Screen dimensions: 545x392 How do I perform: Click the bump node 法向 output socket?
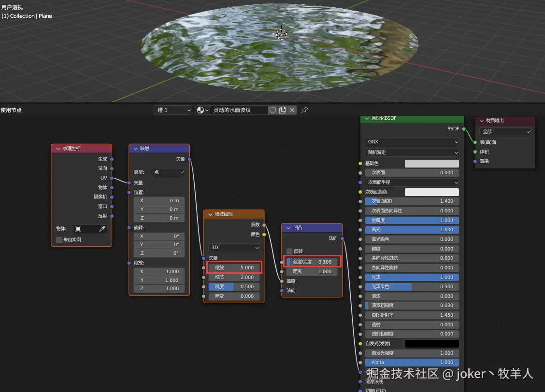point(343,238)
